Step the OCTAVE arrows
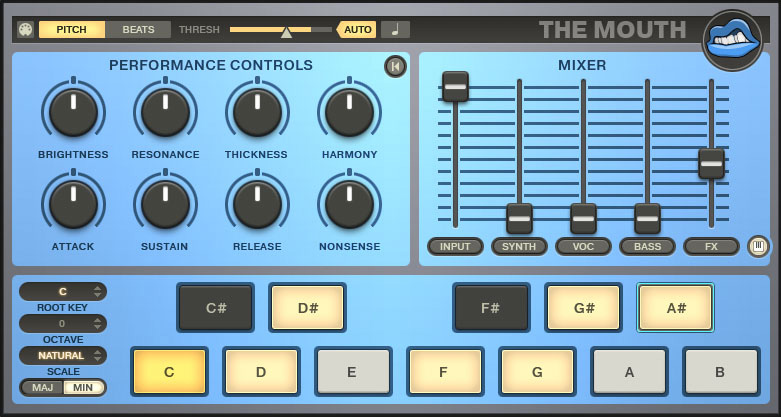781x417 pixels. pos(98,324)
